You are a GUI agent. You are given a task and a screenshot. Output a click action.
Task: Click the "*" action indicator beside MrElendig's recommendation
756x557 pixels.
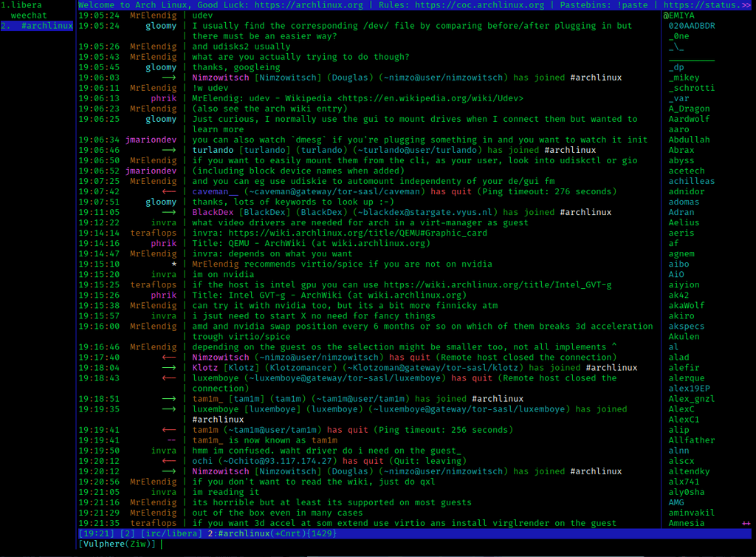[x=175, y=264]
